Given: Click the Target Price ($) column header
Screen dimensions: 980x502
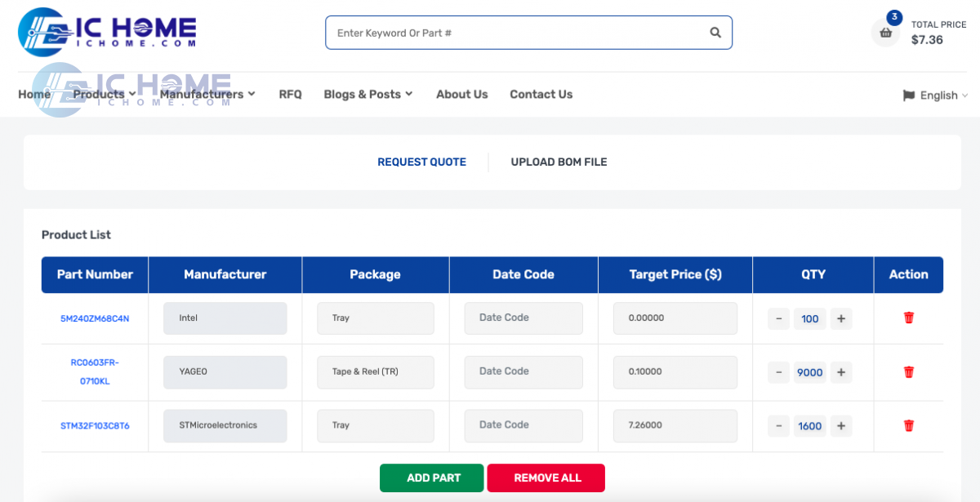Looking at the screenshot, I should (x=675, y=275).
